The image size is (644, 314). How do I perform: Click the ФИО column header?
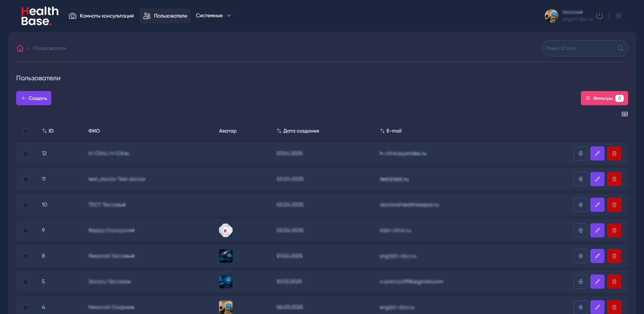tap(94, 131)
